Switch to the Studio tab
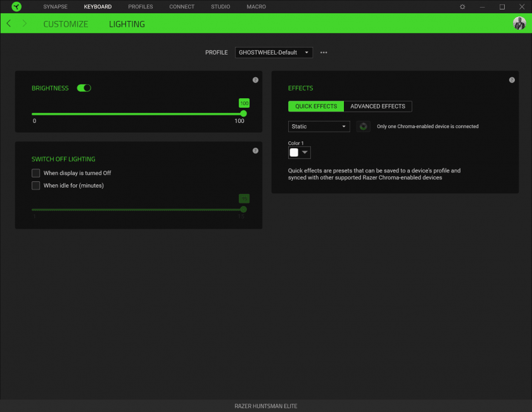Image resolution: width=532 pixels, height=412 pixels. tap(220, 7)
